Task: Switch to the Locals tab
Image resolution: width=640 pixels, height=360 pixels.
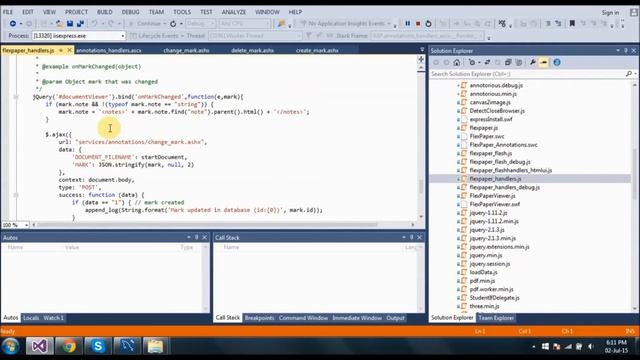Action: click(31, 318)
